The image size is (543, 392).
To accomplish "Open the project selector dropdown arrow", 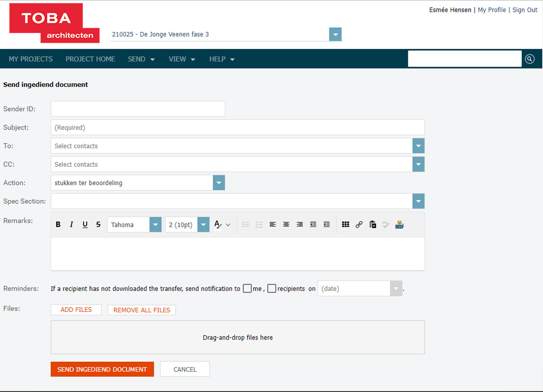I will pos(335,34).
